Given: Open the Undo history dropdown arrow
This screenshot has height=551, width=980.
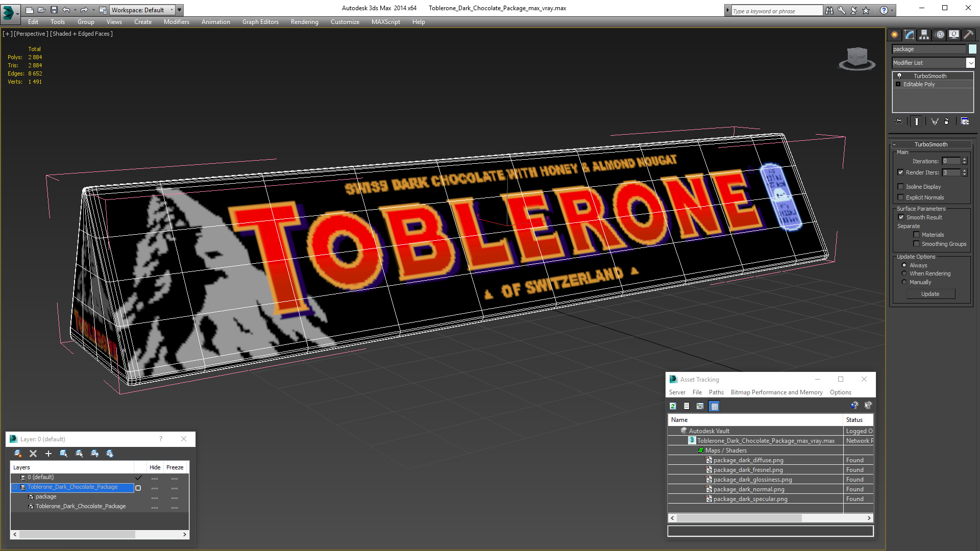Looking at the screenshot, I should [x=75, y=10].
